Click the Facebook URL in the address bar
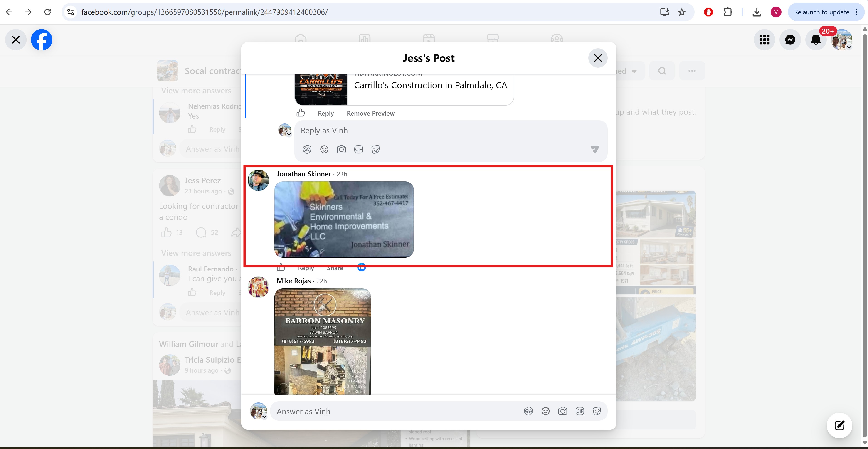Image resolution: width=868 pixels, height=449 pixels. click(x=205, y=12)
